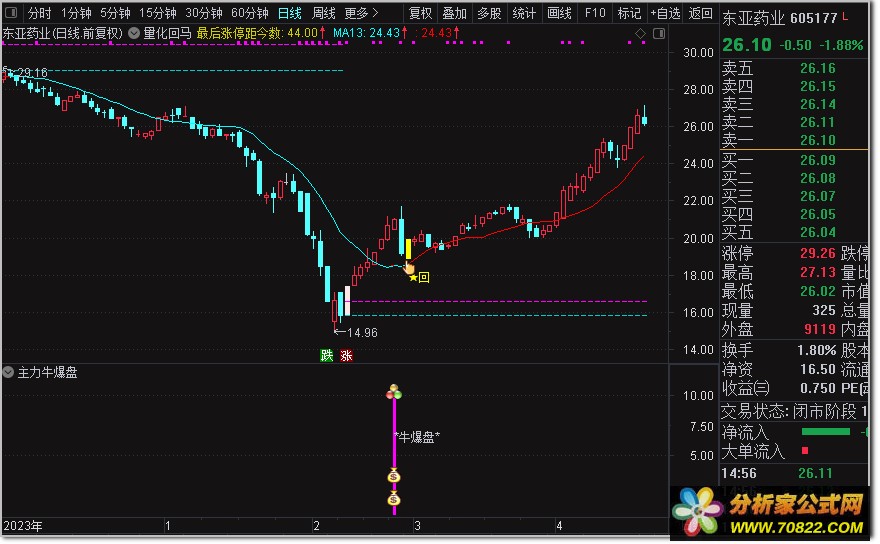This screenshot has width=880, height=544.
Task: Select the 周线 weekly chart tab
Action: click(x=324, y=13)
